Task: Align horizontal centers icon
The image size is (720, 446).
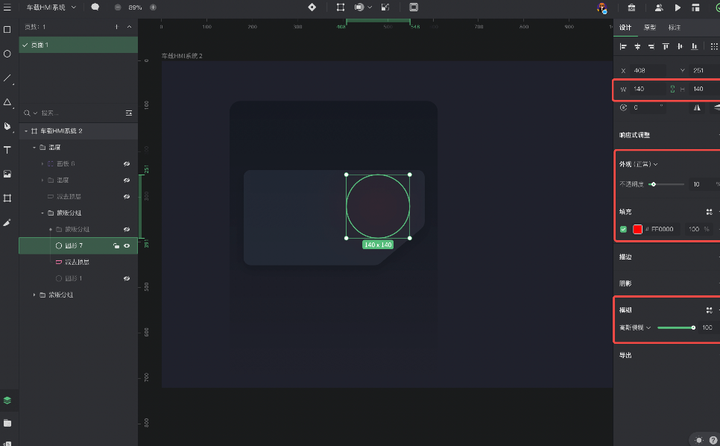Action: pyautogui.click(x=637, y=46)
